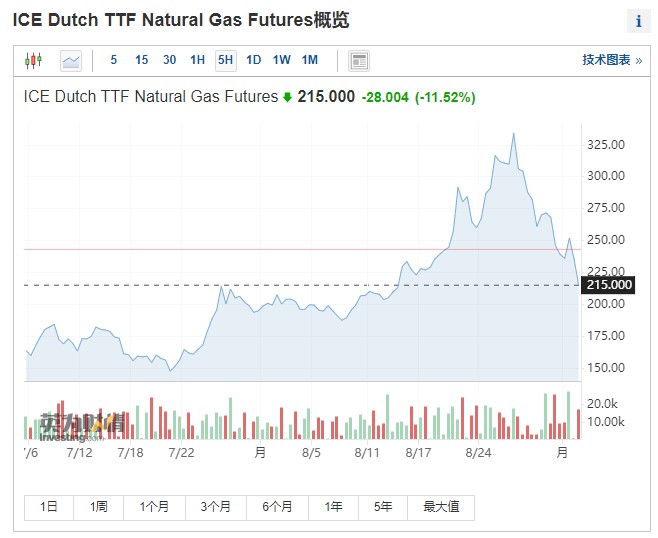Screen dimensions: 658x538
Task: Select the 30-minute interval
Action: pos(169,60)
